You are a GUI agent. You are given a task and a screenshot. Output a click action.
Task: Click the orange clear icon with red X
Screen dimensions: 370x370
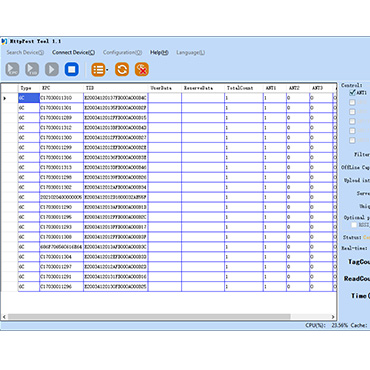click(x=142, y=69)
